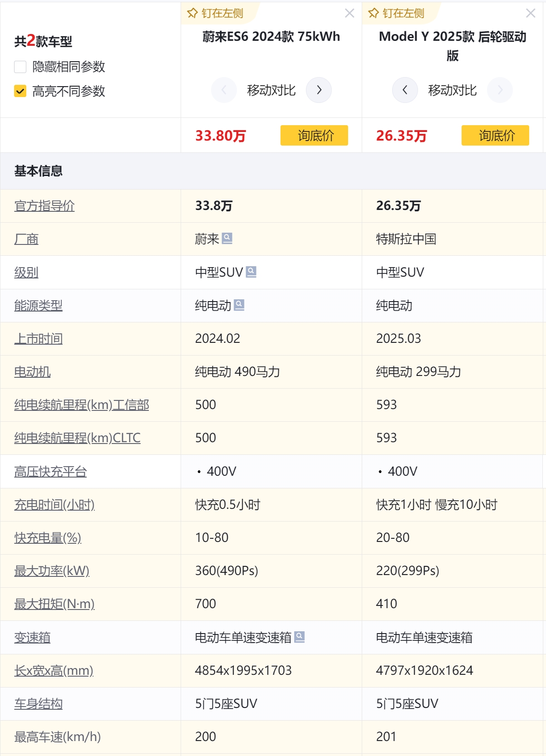546x756 pixels.
Task: Move Model Y column left
Action: pos(405,90)
